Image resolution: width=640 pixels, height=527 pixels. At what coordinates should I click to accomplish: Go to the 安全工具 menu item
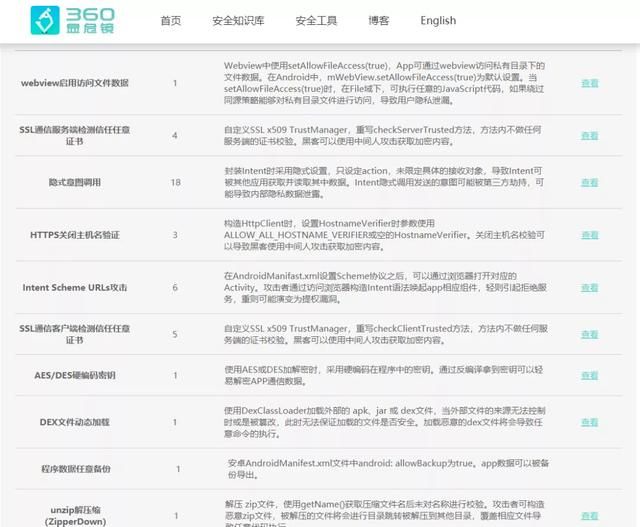[316, 20]
